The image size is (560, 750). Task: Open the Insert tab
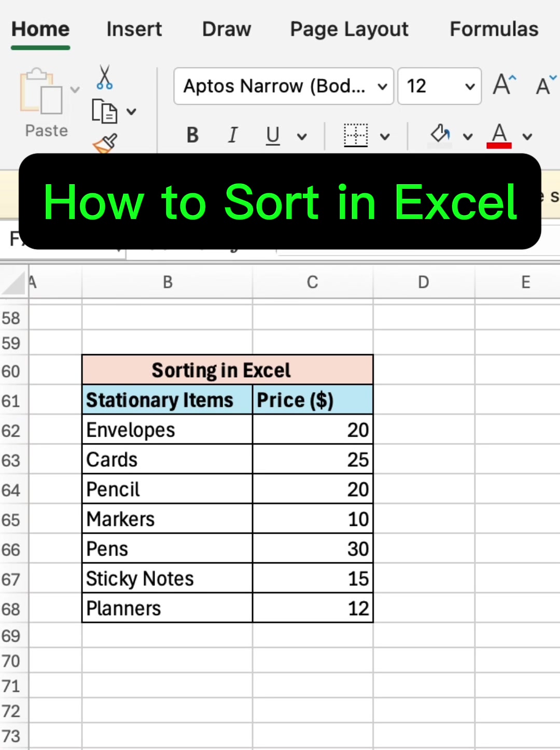coord(134,30)
